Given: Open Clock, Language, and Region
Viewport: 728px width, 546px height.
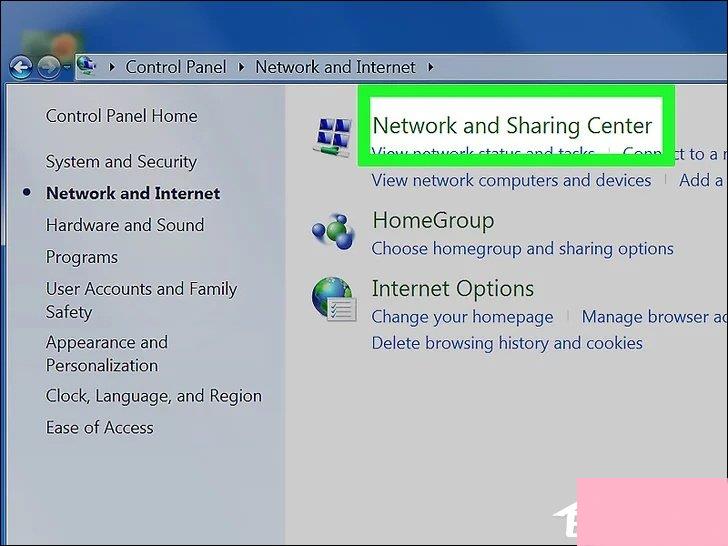Looking at the screenshot, I should [154, 396].
